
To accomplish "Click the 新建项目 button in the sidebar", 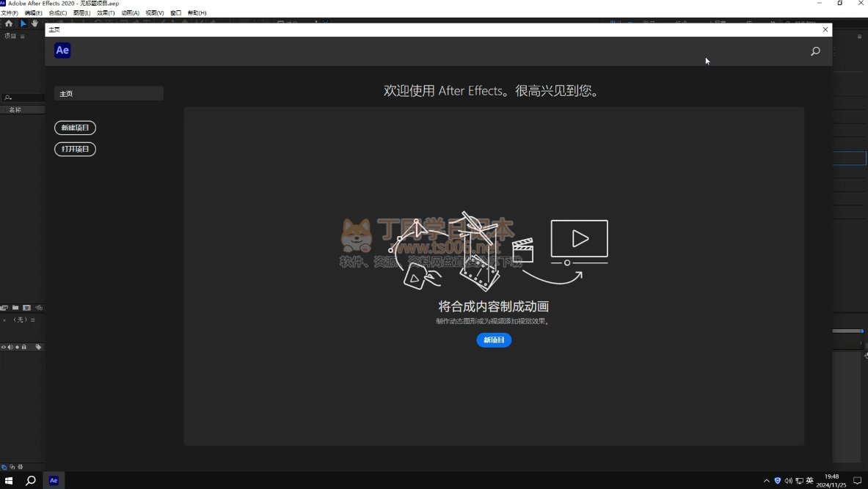I will coord(75,128).
